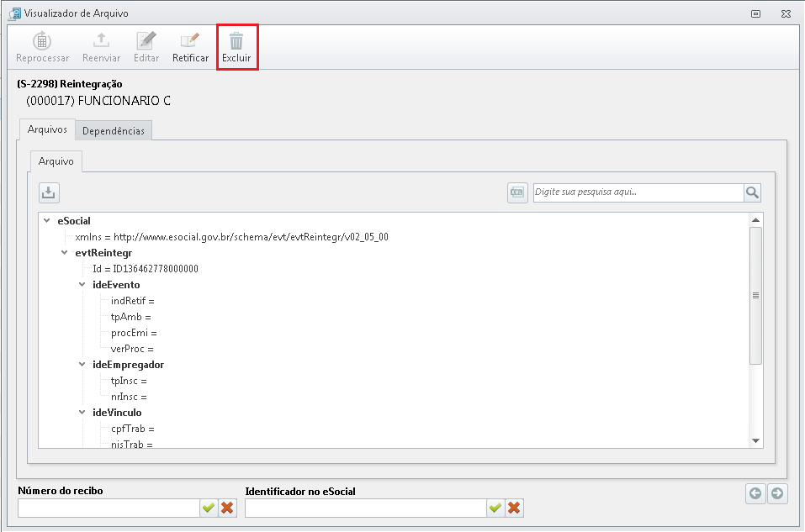
Task: Click the tree vertical scrollbar thumb
Action: pos(755,296)
